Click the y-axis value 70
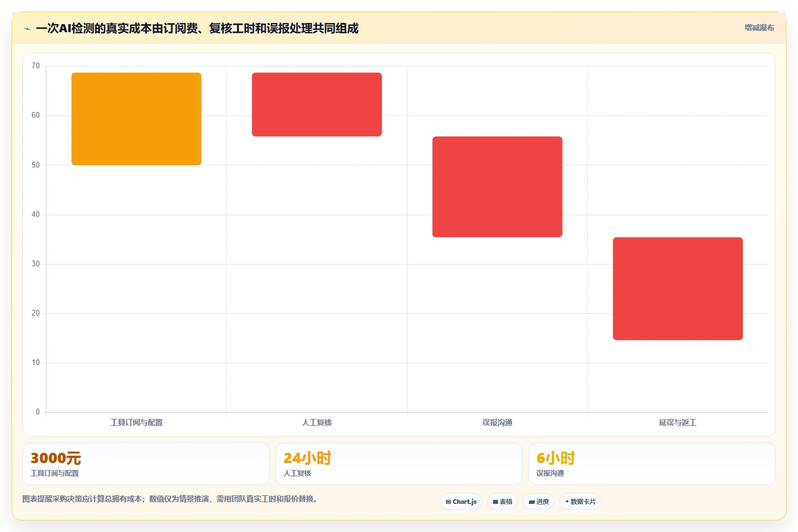The height and width of the screenshot is (532, 798). click(x=36, y=66)
